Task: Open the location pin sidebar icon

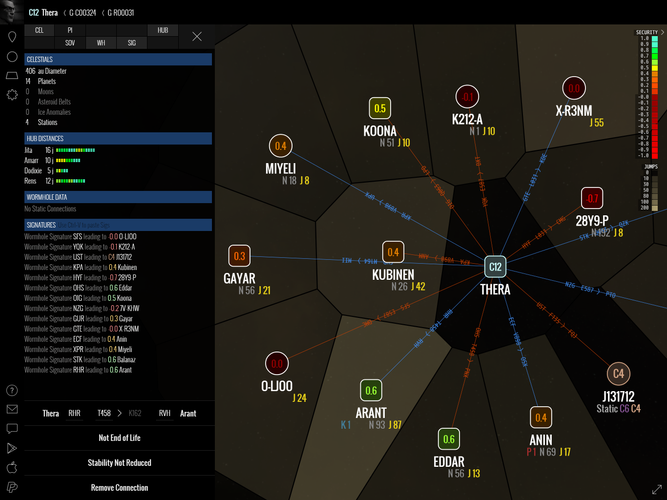Action: tap(12, 37)
